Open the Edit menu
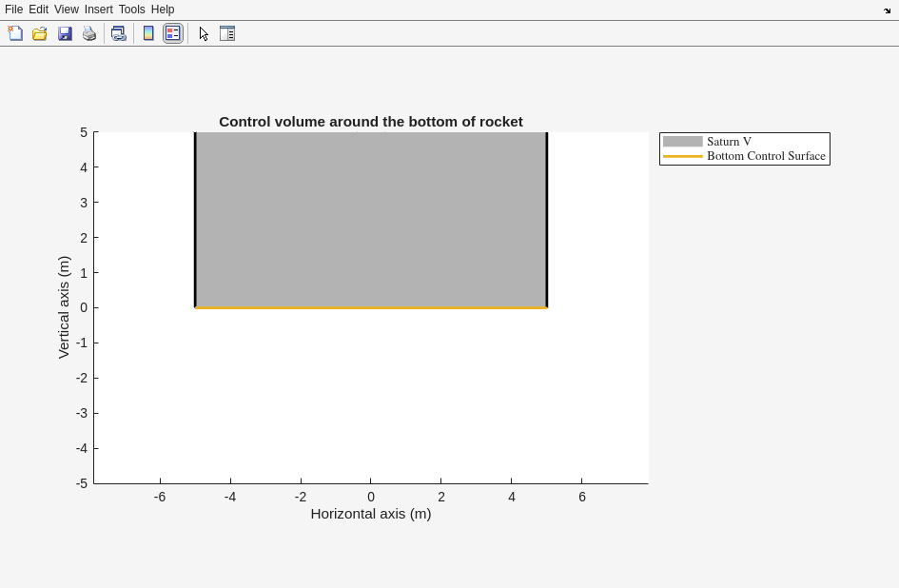 pos(38,10)
